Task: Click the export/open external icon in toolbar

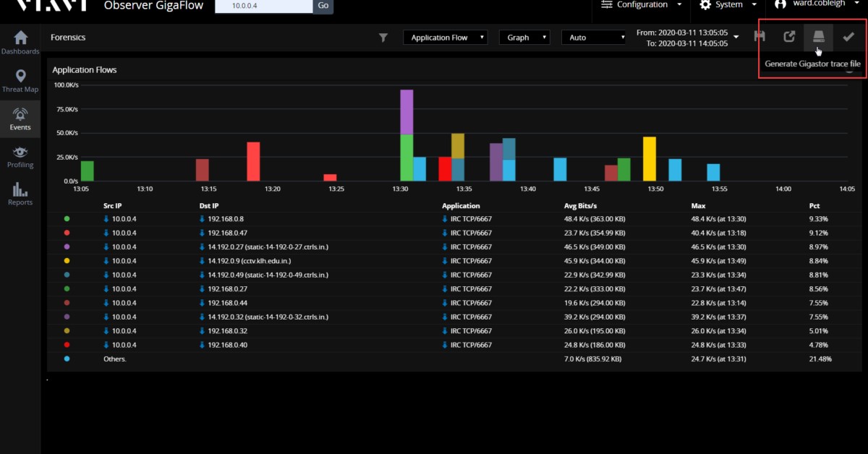Action: (789, 37)
